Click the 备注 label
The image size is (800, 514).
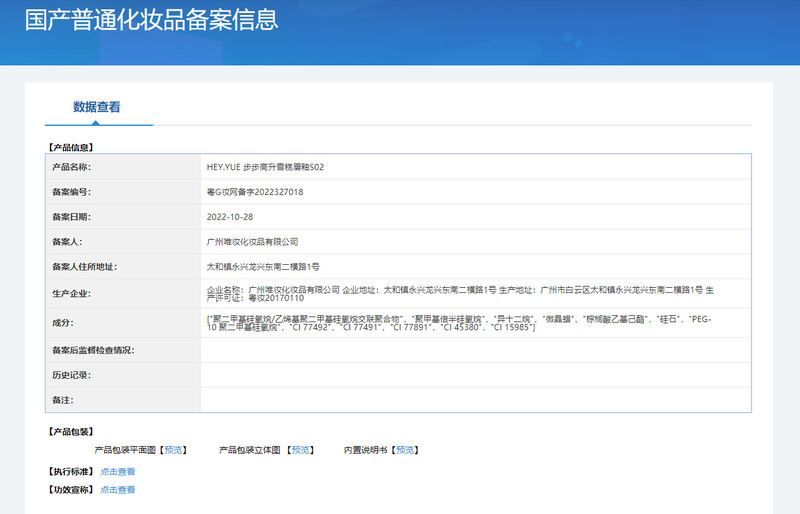(x=63, y=400)
